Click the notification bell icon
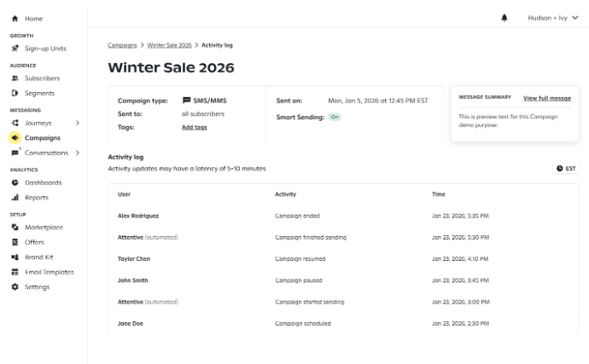The image size is (589, 364). tap(504, 18)
